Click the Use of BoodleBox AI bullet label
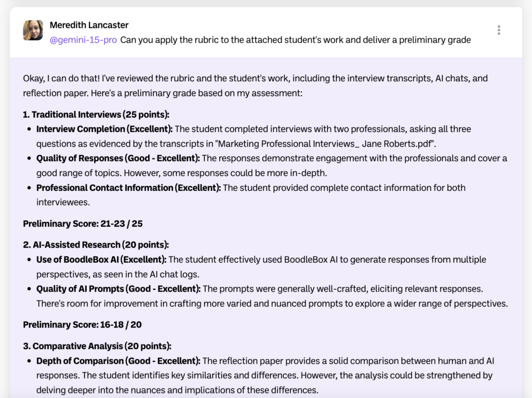532x398 pixels. pyautogui.click(x=101, y=259)
